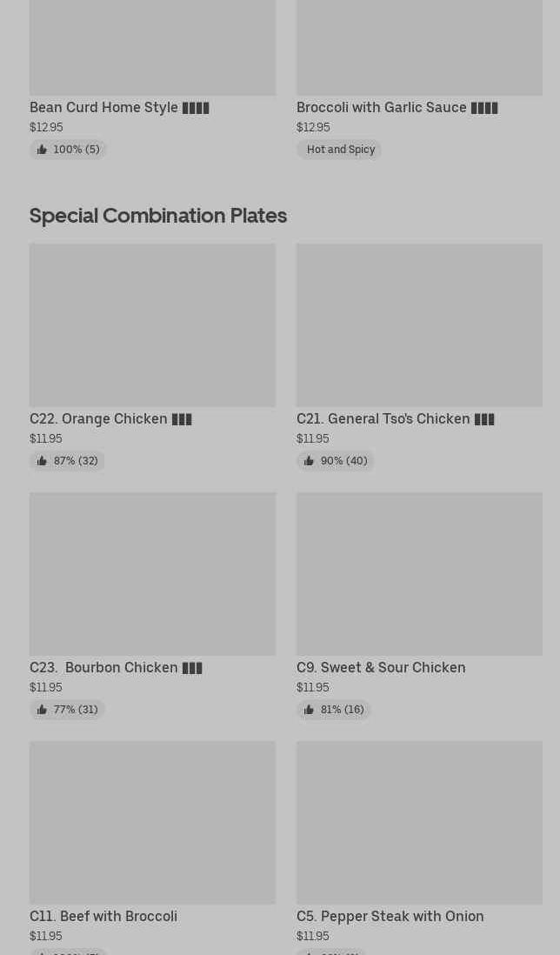Click the Hot and Spicy tag
This screenshot has width=560, height=955.
pos(340,150)
